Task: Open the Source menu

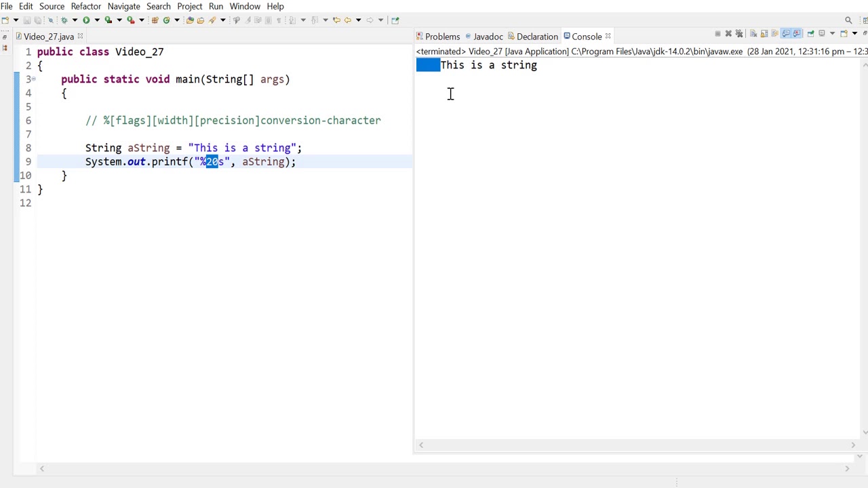Action: (52, 6)
